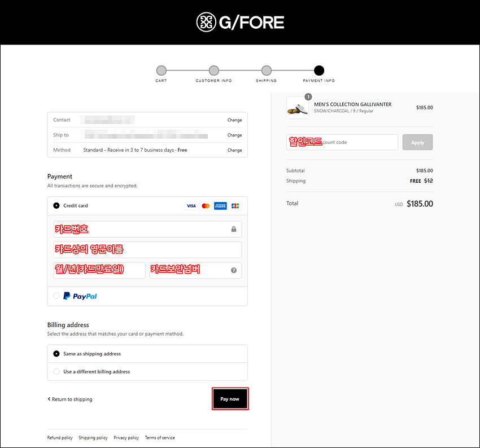480x448 pixels.
Task: Click the Apply discount button
Action: (417, 142)
